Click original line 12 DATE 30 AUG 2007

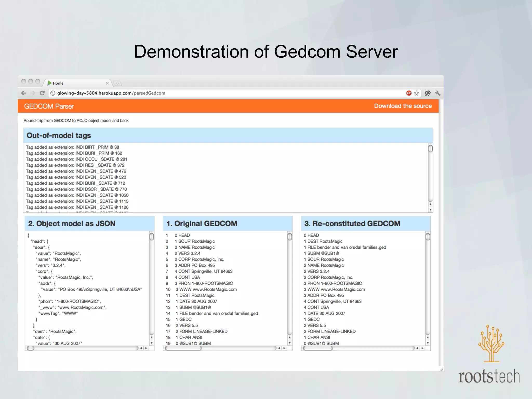pos(196,301)
